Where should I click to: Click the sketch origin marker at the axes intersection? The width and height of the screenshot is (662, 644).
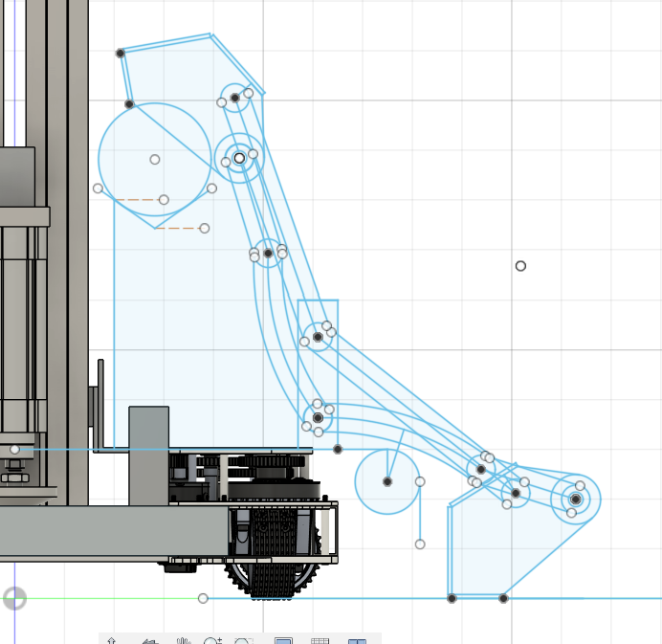pos(14,598)
